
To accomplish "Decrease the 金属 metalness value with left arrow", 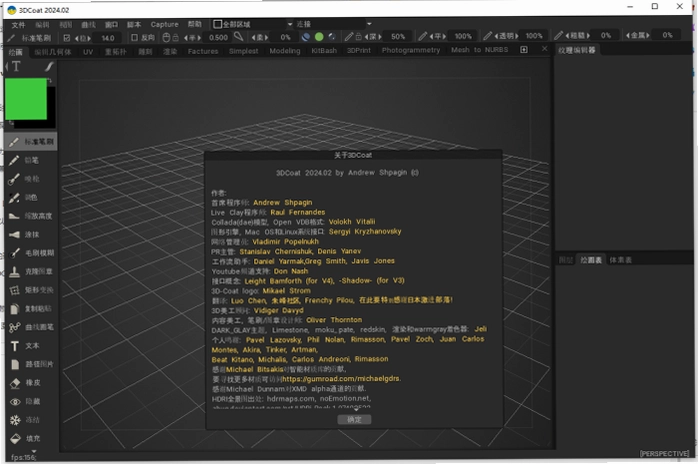I will click(628, 35).
